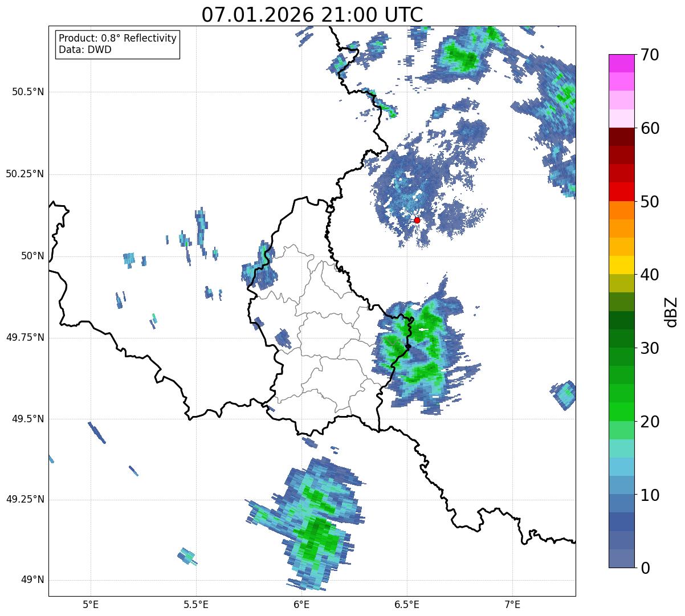Click the 49.5°N latitude label
Viewport: 685px width, 616px height.
pos(28,419)
